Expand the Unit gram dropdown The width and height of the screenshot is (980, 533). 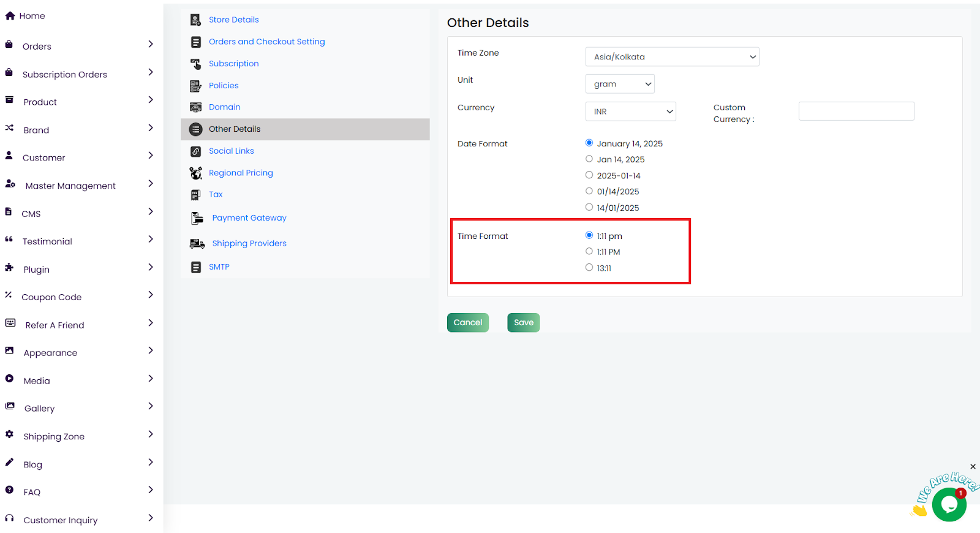(x=620, y=84)
